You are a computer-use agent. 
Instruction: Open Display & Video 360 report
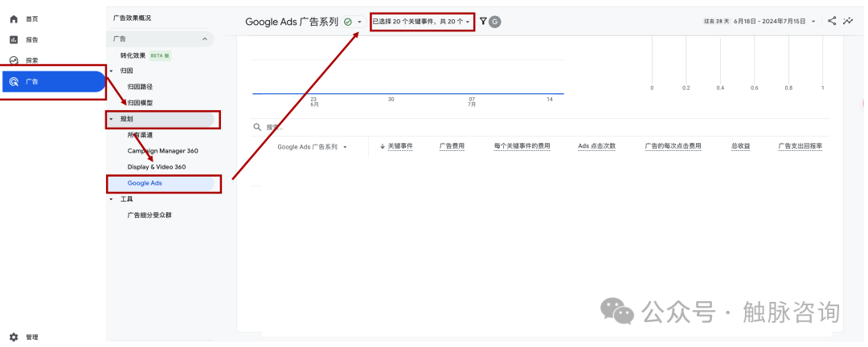(x=156, y=166)
